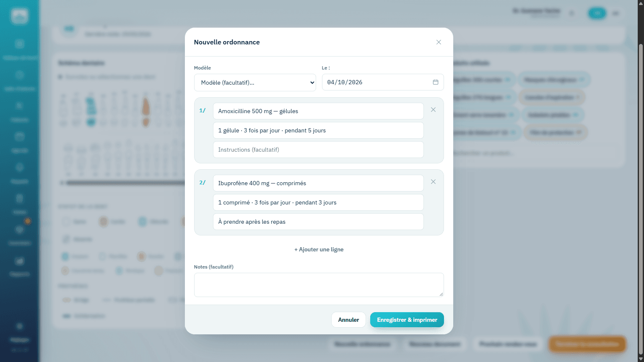This screenshot has height=362, width=644.
Task: Focus empty Instructions (facultatif) field of line 1
Action: [x=318, y=150]
